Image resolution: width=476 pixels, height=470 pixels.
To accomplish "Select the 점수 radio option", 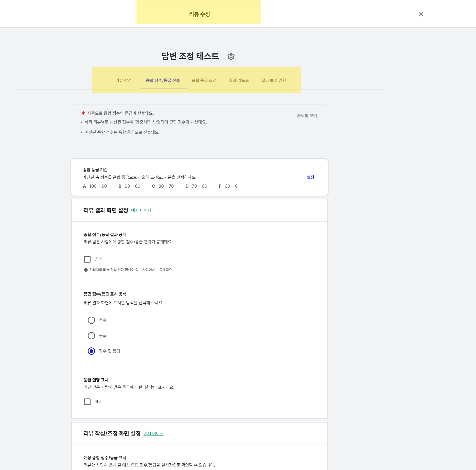I will point(91,320).
